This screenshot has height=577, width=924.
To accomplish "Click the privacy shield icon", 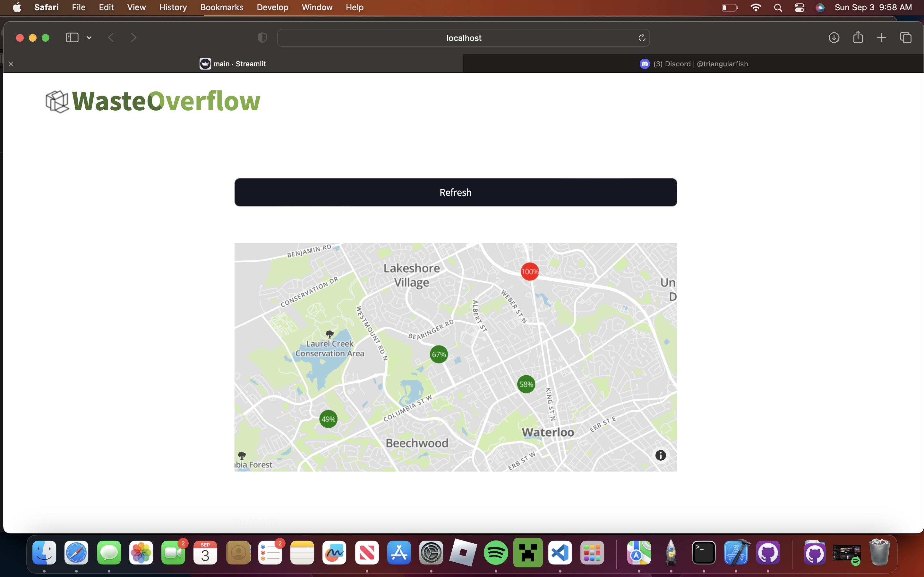I will [x=262, y=38].
